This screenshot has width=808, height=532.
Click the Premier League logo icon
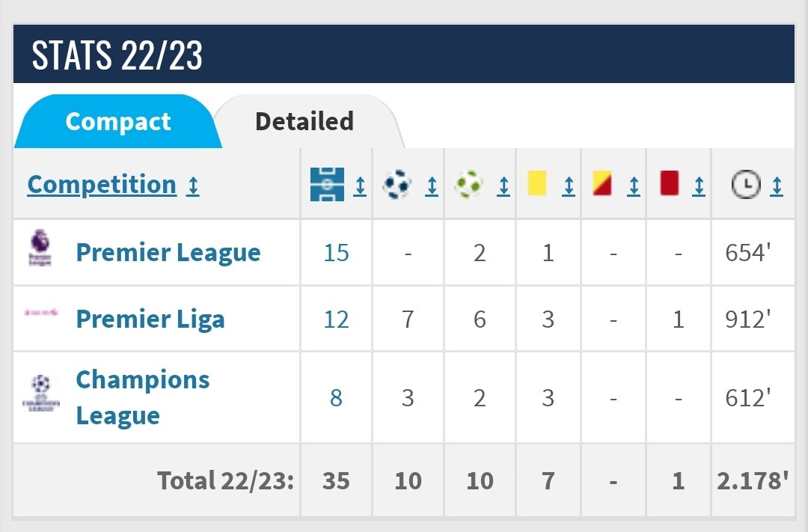click(x=40, y=248)
